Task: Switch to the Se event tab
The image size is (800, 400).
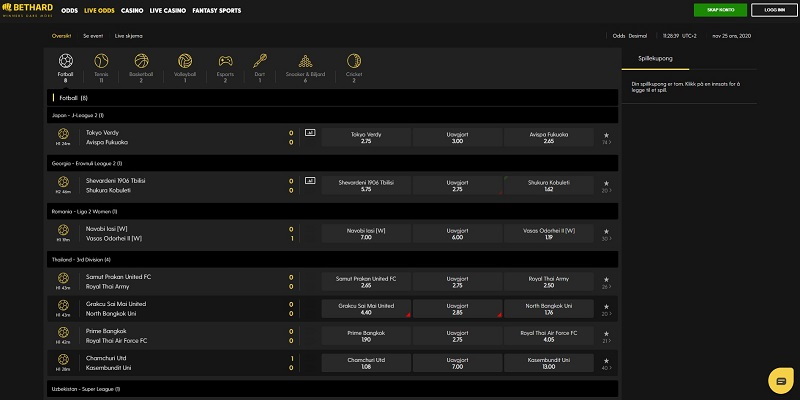Action: [x=93, y=36]
